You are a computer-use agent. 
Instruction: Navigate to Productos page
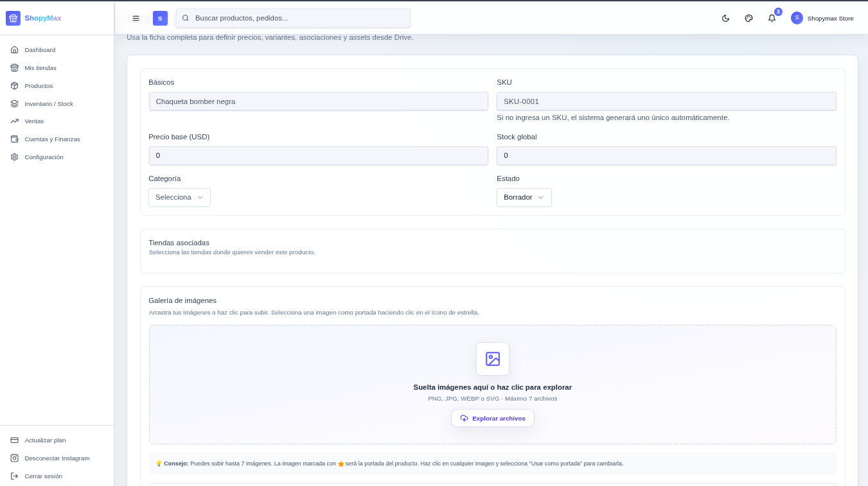tap(39, 85)
